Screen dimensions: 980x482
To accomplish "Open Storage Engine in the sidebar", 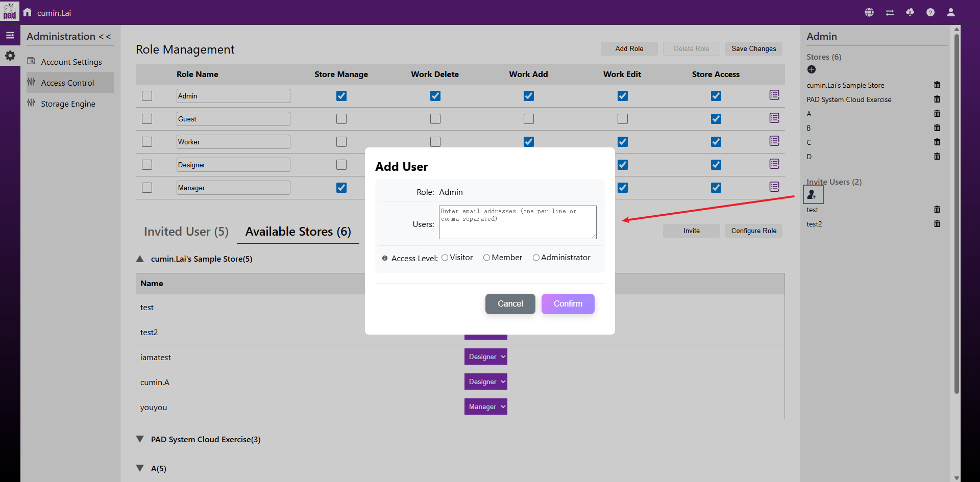I will (68, 104).
